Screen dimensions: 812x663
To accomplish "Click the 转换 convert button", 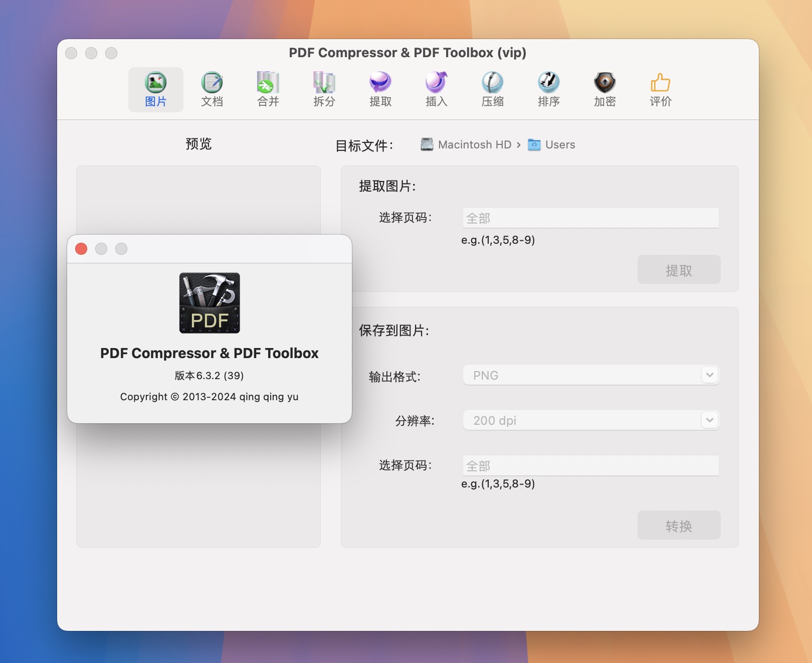I will pyautogui.click(x=679, y=525).
